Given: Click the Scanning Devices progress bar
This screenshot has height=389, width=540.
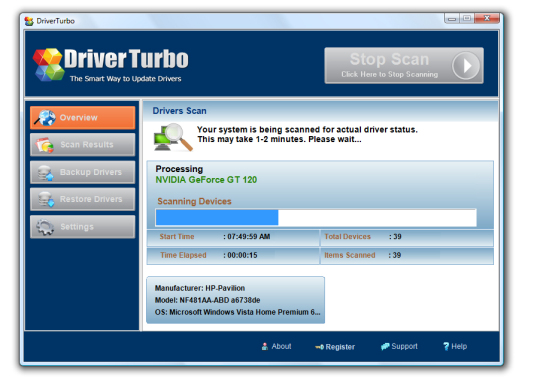Looking at the screenshot, I should [x=316, y=218].
